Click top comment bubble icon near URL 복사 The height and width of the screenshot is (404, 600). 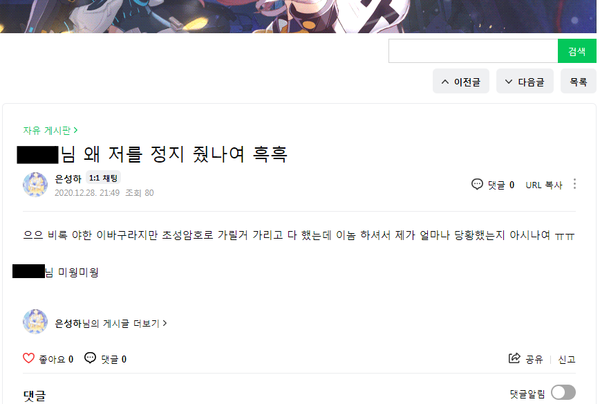(477, 184)
